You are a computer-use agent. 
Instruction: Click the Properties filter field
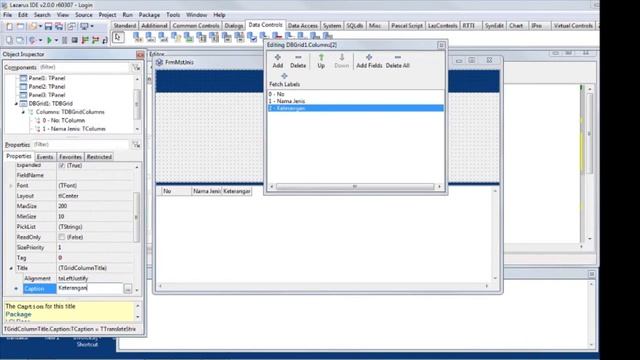click(x=80, y=145)
